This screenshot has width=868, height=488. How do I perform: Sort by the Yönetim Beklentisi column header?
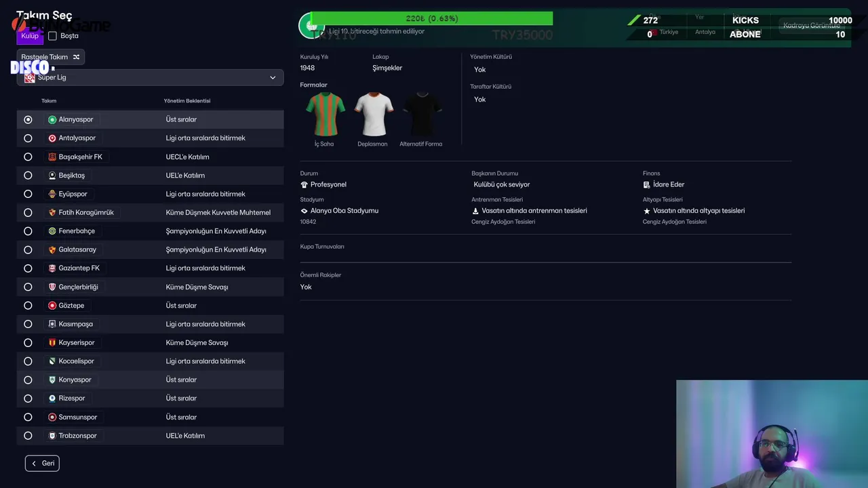point(187,101)
